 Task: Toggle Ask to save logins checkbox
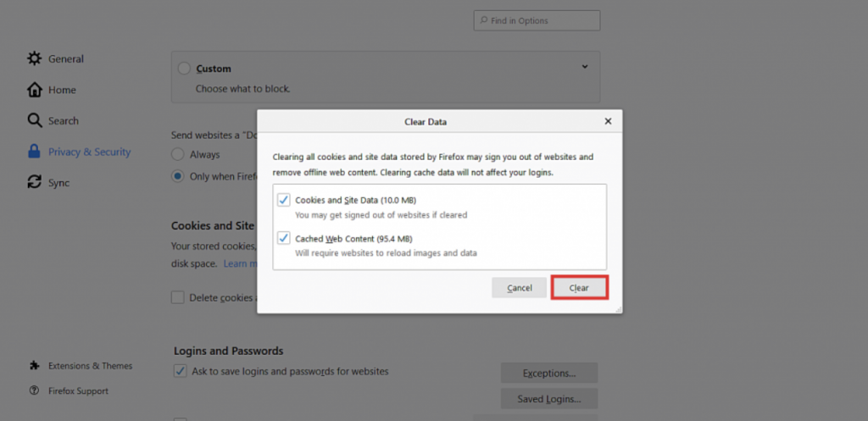tap(180, 371)
